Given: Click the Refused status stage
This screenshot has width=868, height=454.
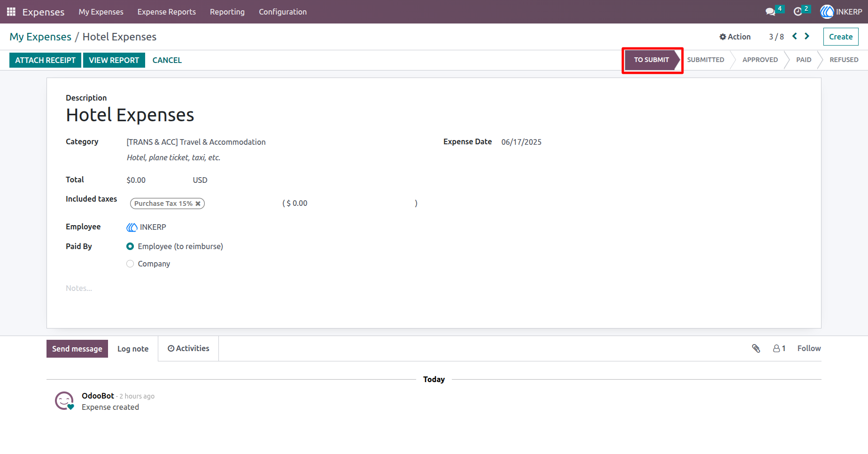Looking at the screenshot, I should click(844, 60).
